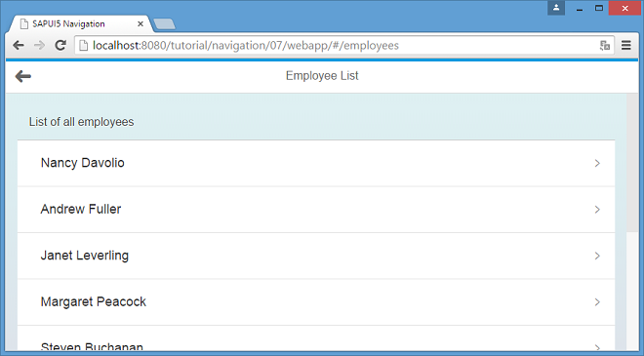Open the Nancy Davolio chevron arrow
Image resolution: width=644 pixels, height=356 pixels.
point(597,164)
